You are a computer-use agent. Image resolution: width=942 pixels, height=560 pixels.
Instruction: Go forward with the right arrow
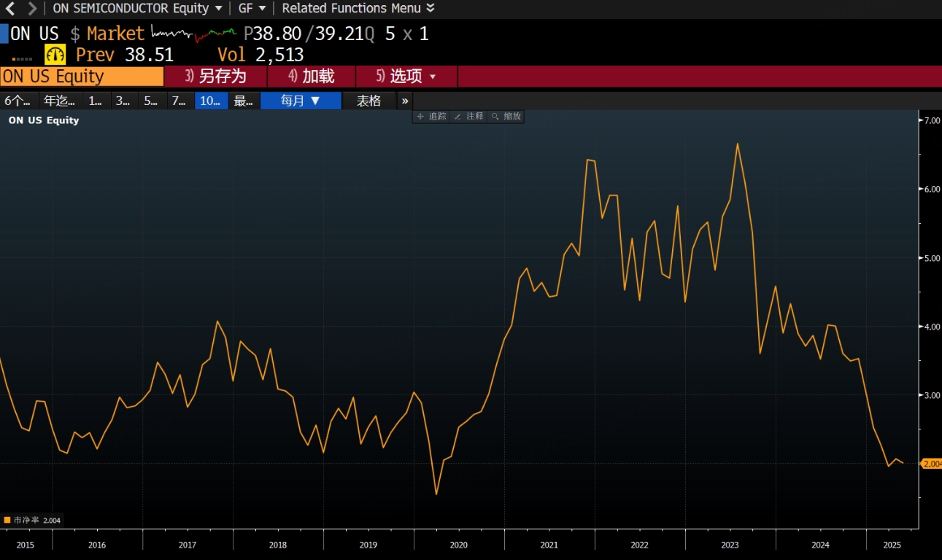(x=31, y=9)
